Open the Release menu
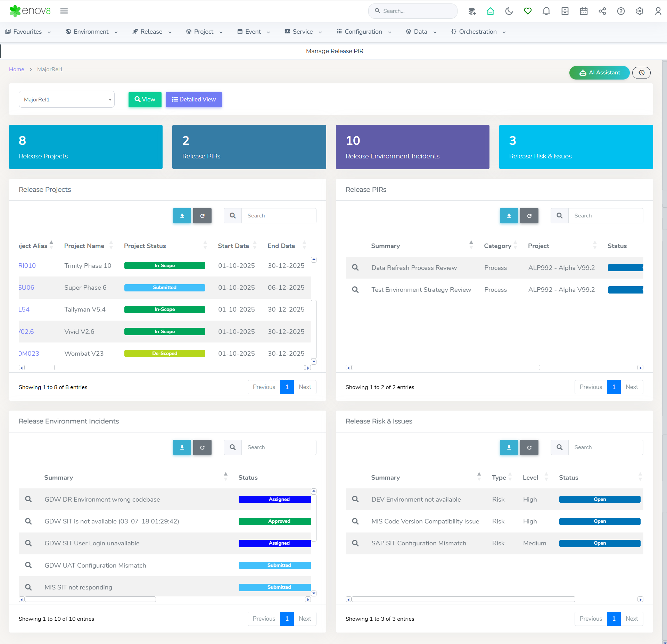This screenshot has height=644, width=667. (x=151, y=32)
